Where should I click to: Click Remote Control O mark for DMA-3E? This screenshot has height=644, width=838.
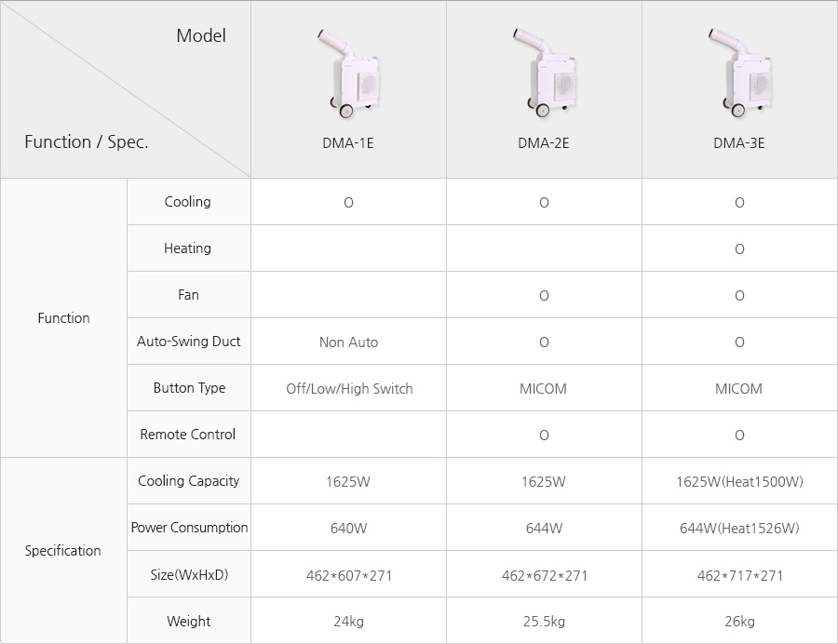[x=739, y=436]
